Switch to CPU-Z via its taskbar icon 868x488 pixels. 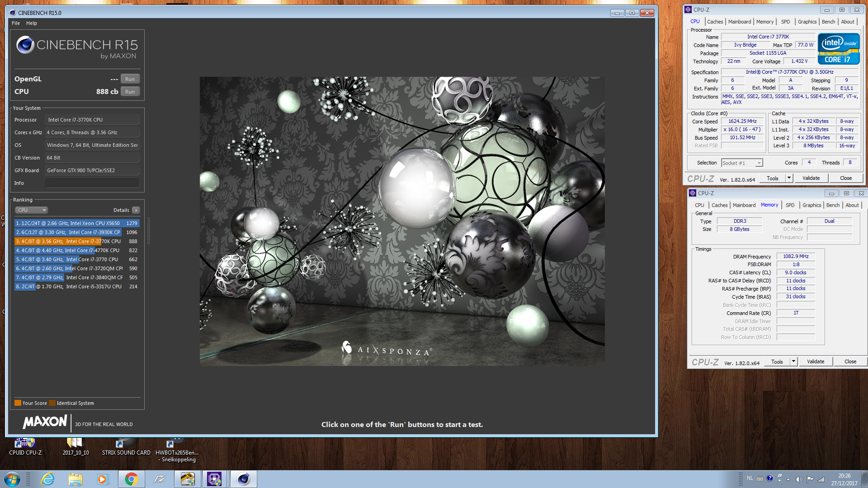coord(214,479)
